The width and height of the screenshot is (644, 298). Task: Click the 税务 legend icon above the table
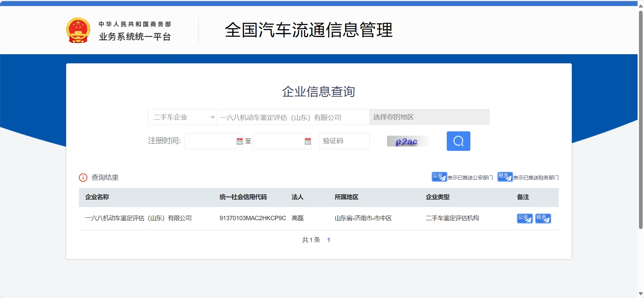505,177
